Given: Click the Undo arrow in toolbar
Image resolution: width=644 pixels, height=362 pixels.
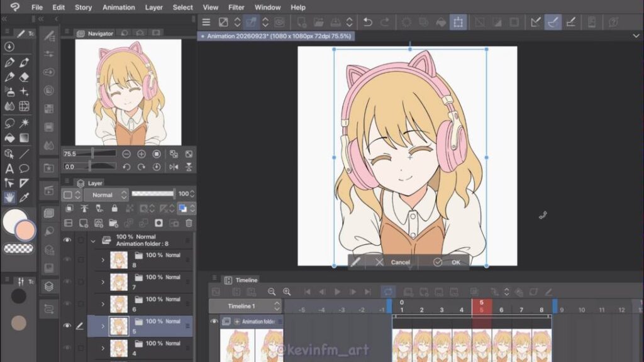Looking at the screenshot, I should pyautogui.click(x=367, y=22).
